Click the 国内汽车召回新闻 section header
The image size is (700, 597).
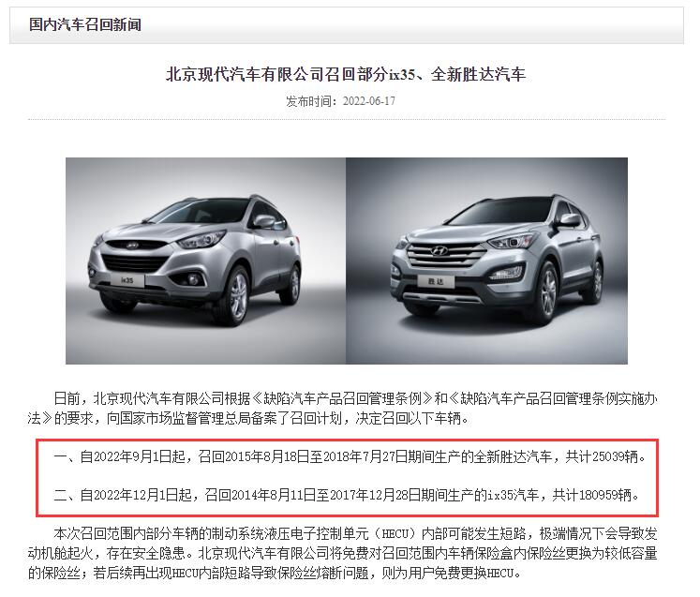click(85, 24)
